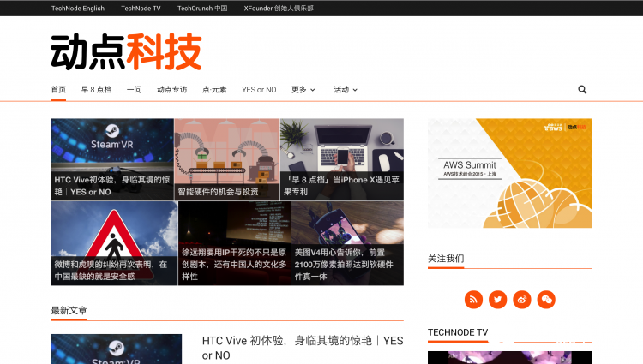Visit the TechNode English link
The height and width of the screenshot is (364, 643).
point(78,9)
